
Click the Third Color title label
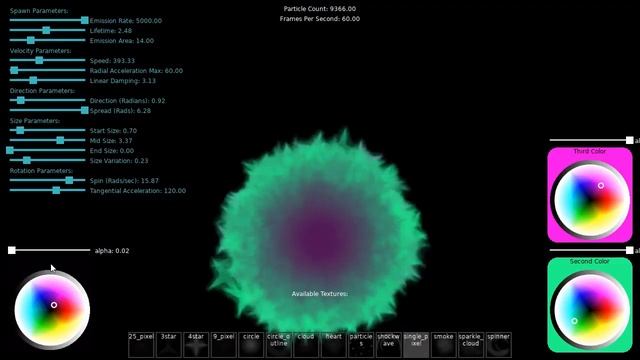(589, 151)
